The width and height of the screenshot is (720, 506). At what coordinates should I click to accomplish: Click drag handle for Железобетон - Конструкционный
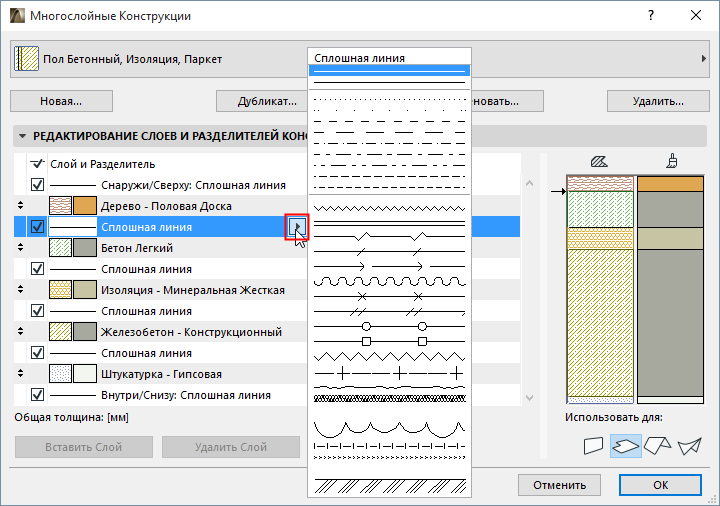tap(20, 332)
